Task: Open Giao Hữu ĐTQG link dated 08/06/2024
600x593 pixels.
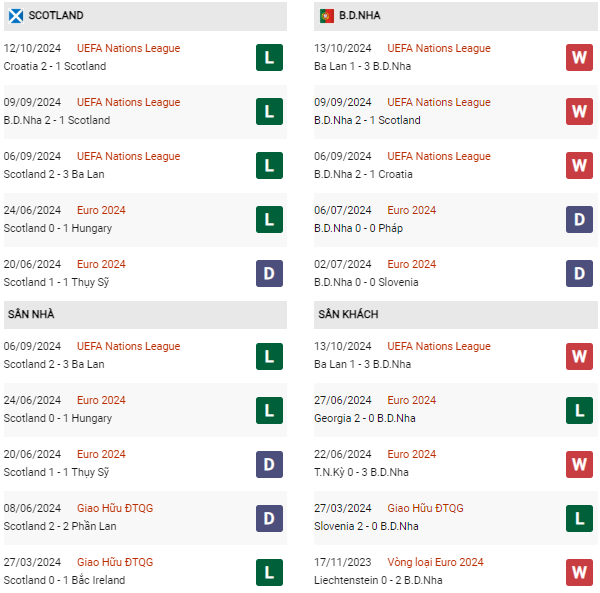Action: click(115, 508)
